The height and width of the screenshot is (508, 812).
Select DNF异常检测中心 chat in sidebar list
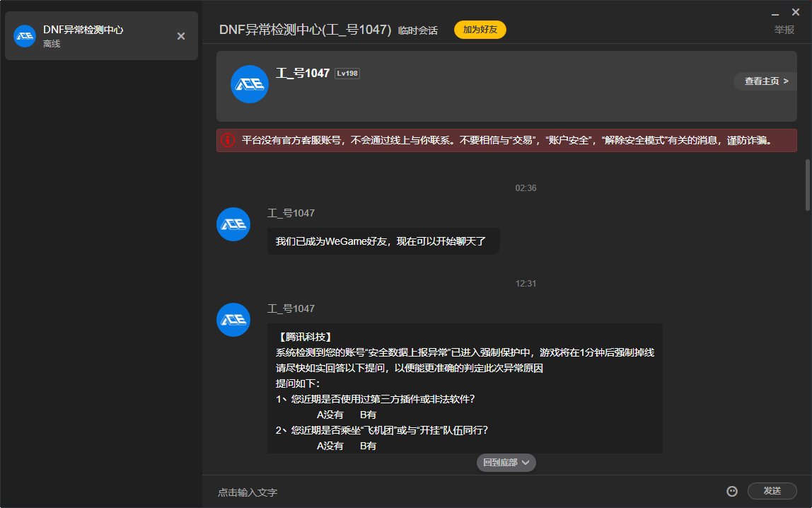pos(102,36)
